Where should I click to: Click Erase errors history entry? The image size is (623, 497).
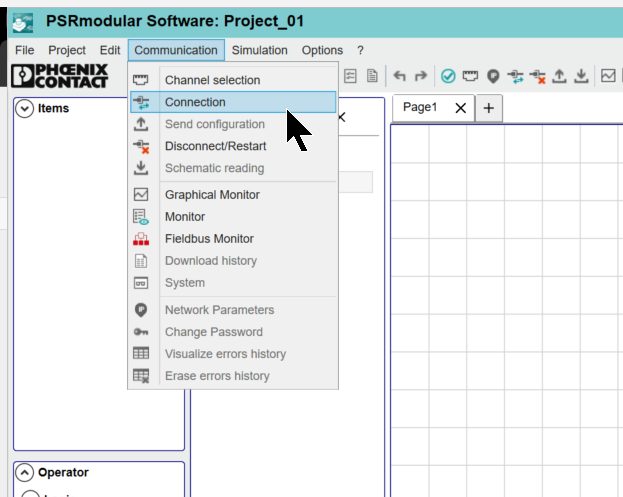[233, 376]
